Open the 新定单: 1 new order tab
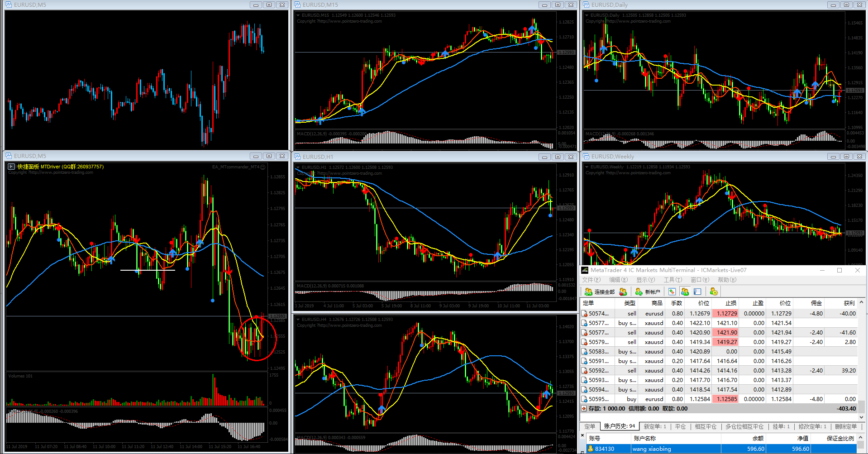Viewport: 868px width, 454px height. [655, 426]
